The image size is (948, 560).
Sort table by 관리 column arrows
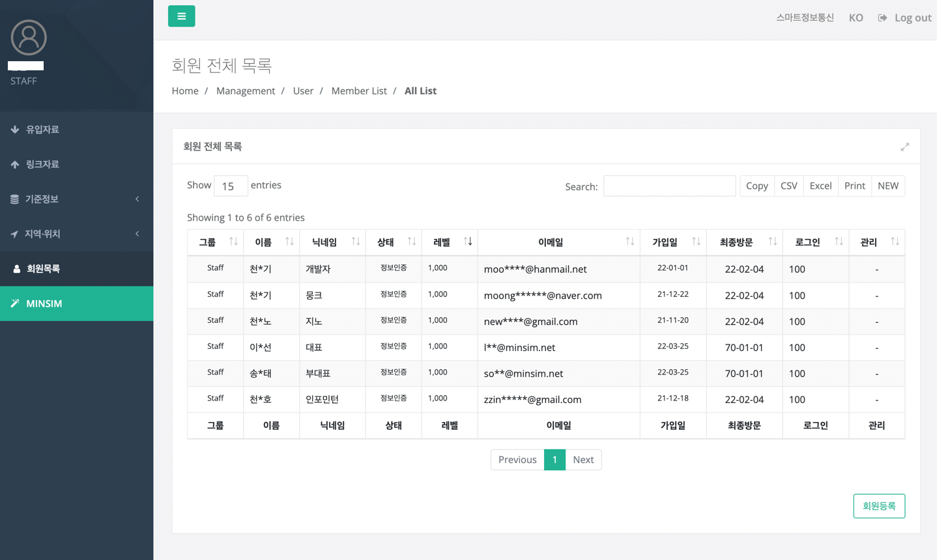point(895,242)
